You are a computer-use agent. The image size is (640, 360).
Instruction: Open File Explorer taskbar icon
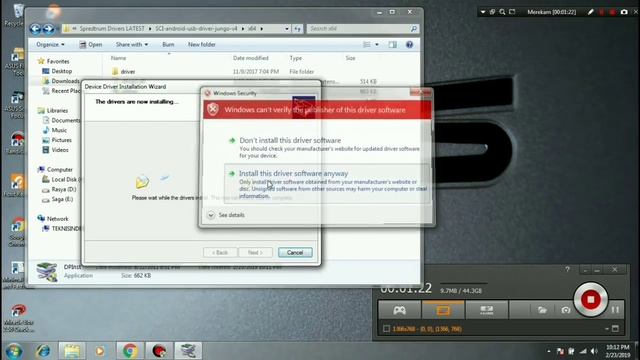72,351
